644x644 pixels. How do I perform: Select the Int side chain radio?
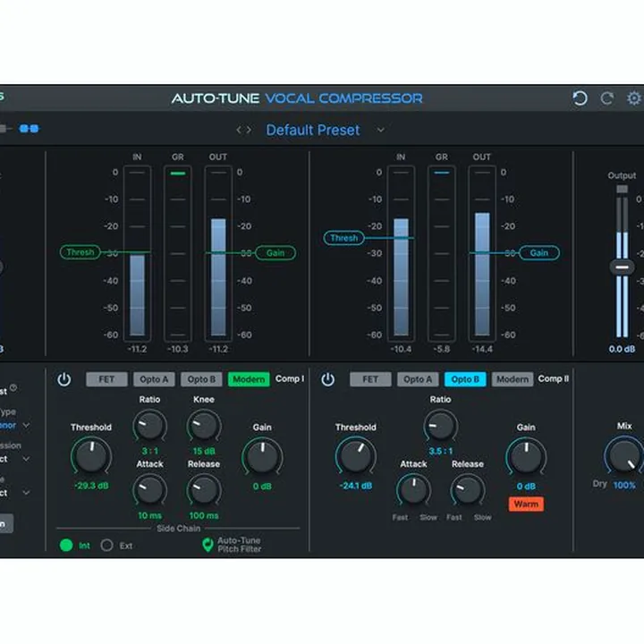pos(66,546)
